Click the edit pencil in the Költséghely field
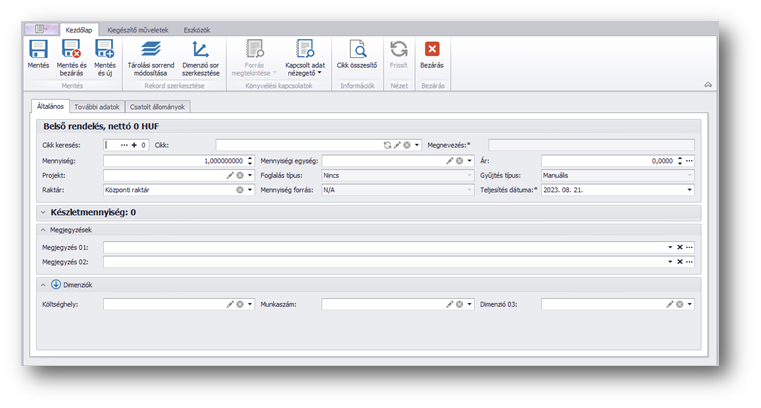Viewport: 761px width, 408px height. point(230,303)
